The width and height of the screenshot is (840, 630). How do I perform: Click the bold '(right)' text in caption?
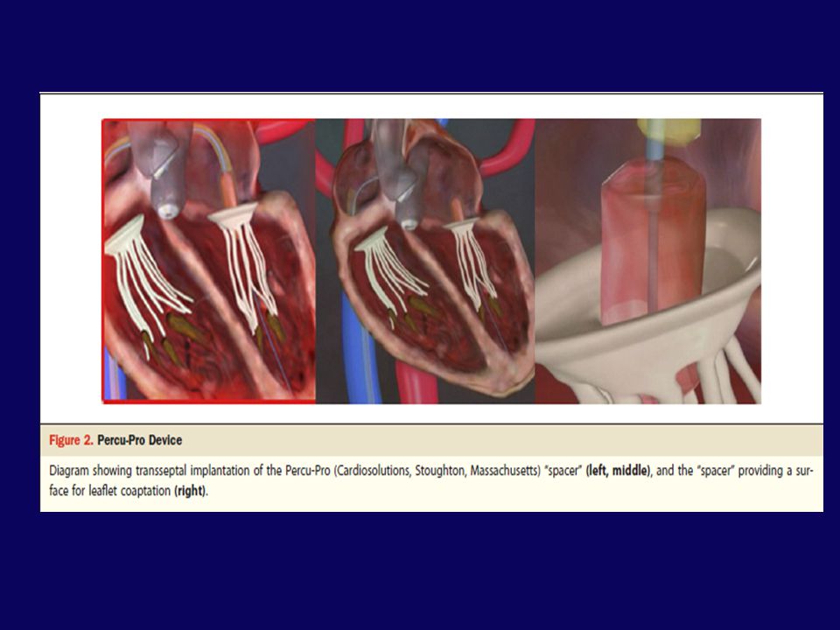click(190, 491)
